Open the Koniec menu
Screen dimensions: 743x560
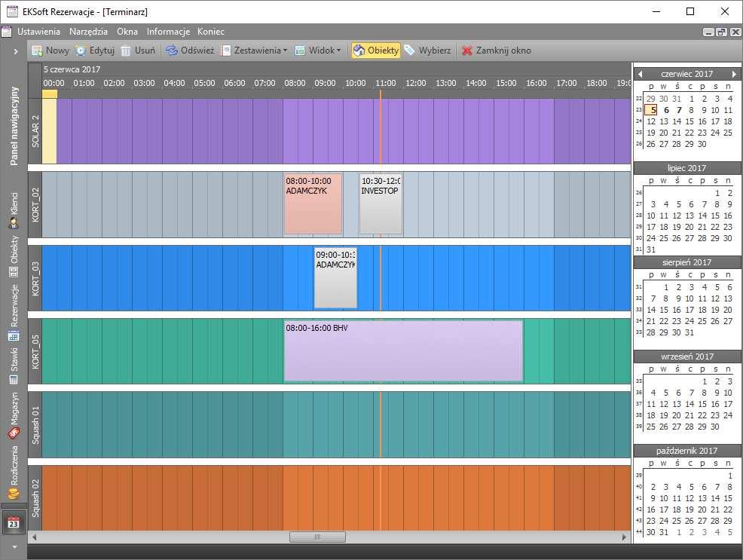pyautogui.click(x=211, y=32)
